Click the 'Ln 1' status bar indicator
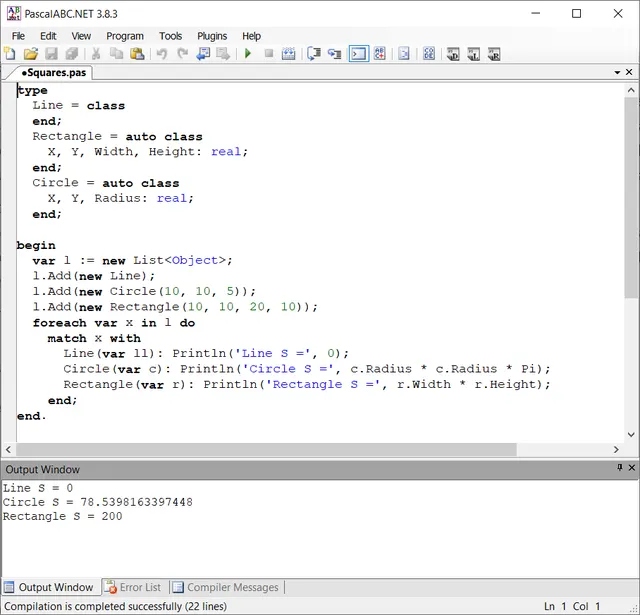Image resolution: width=640 pixels, height=615 pixels. point(555,606)
